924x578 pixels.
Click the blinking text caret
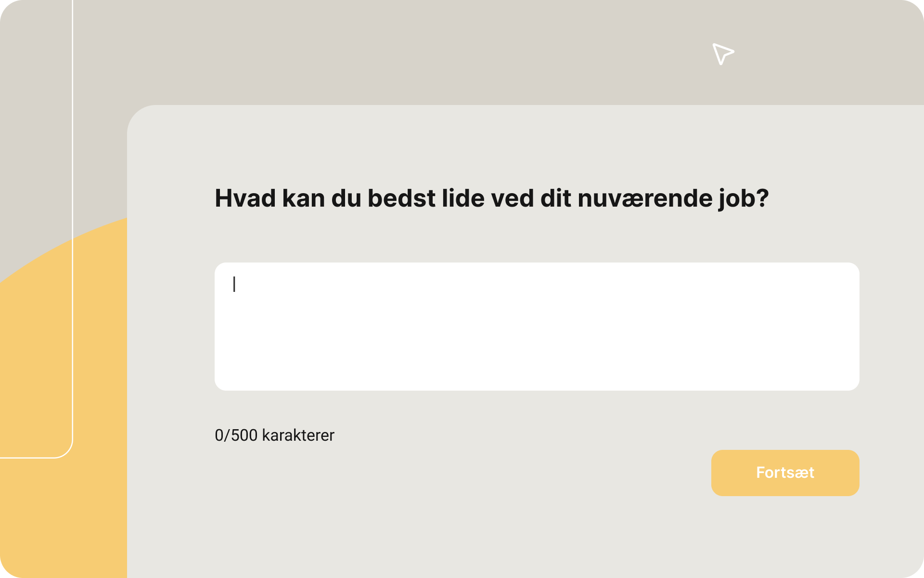click(234, 284)
